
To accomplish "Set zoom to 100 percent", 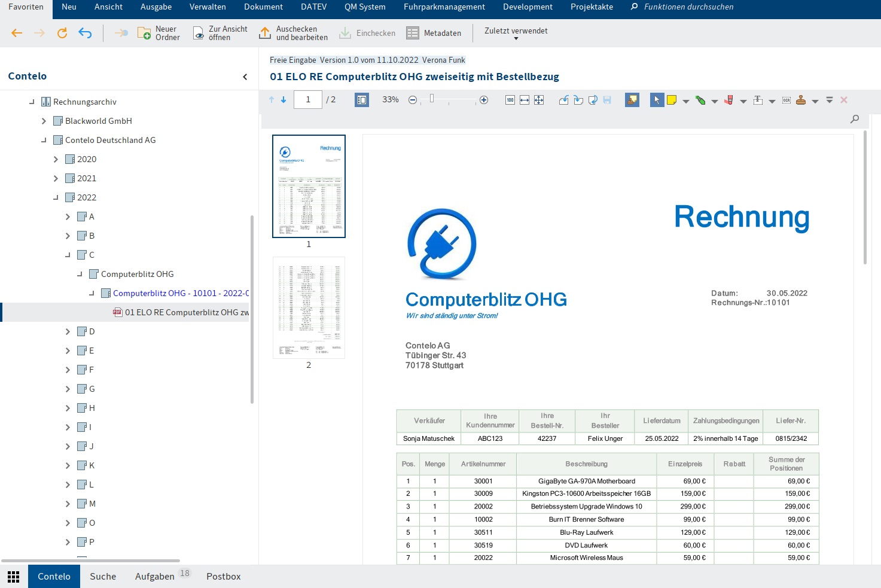I will coord(510,100).
